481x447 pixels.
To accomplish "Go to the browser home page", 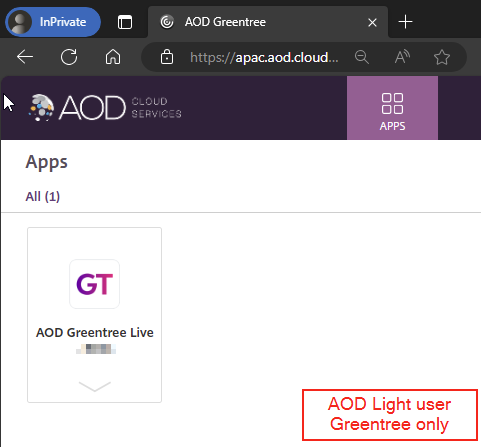I will 113,57.
